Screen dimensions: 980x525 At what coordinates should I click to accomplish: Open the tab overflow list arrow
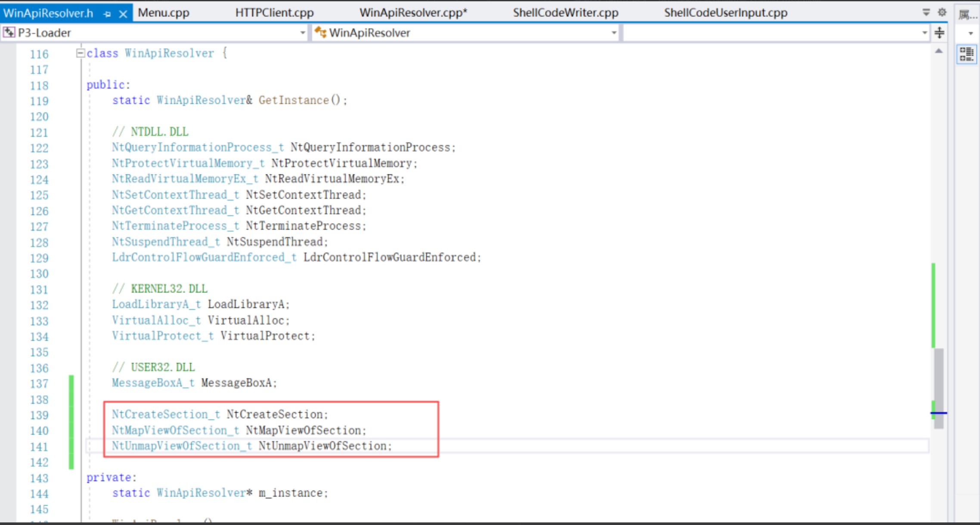(x=926, y=12)
